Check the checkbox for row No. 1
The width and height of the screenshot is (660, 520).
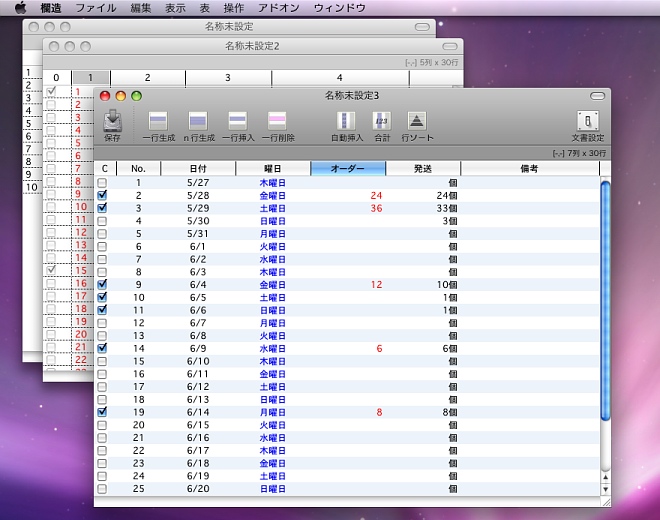(102, 183)
